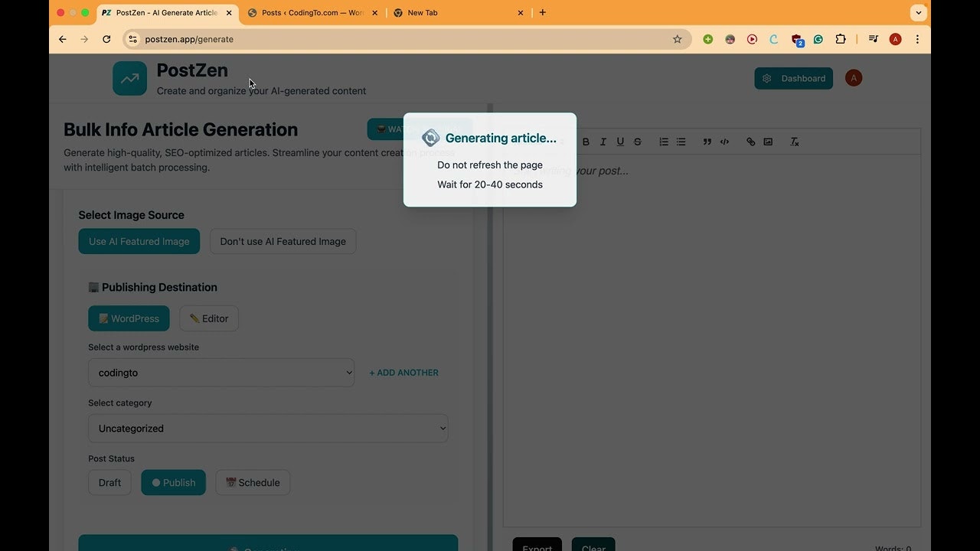The height and width of the screenshot is (551, 980).
Task: Click the Clear button
Action: [593, 545]
